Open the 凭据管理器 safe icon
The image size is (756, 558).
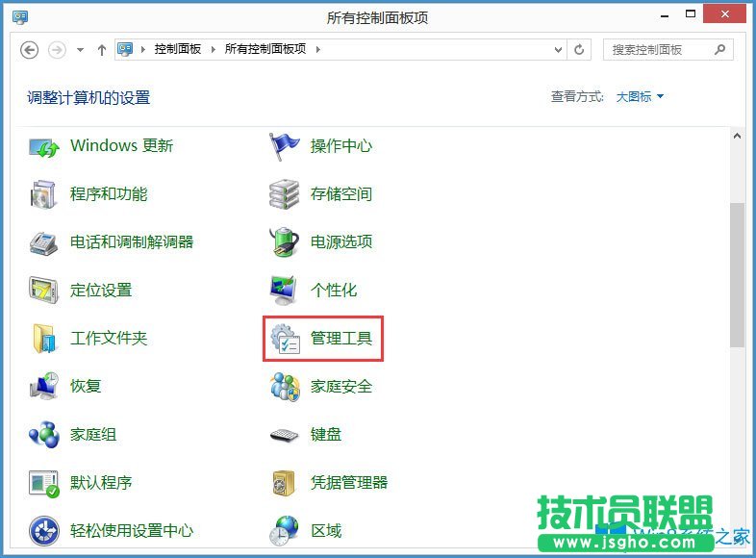point(284,483)
